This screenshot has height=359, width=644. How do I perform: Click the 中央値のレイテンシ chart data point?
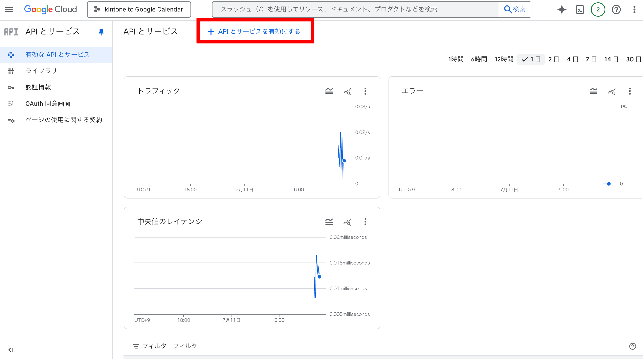point(319,277)
